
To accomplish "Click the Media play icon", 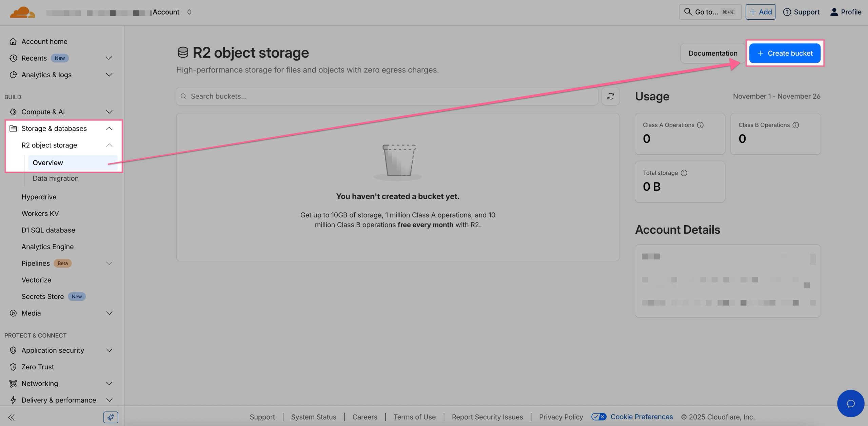I will coord(13,313).
